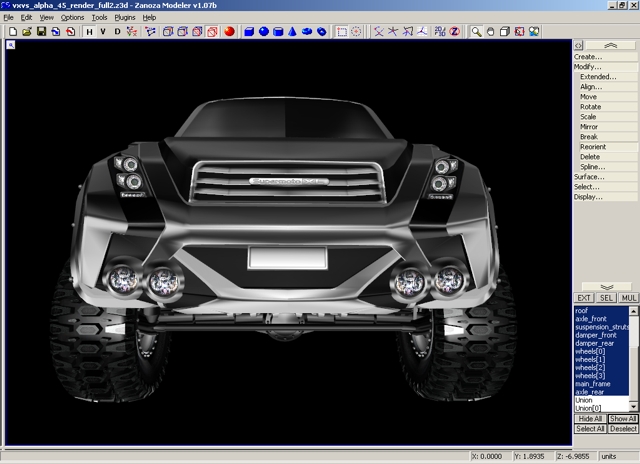Select the hand pan tool
640x464 pixels.
pyautogui.click(x=491, y=32)
